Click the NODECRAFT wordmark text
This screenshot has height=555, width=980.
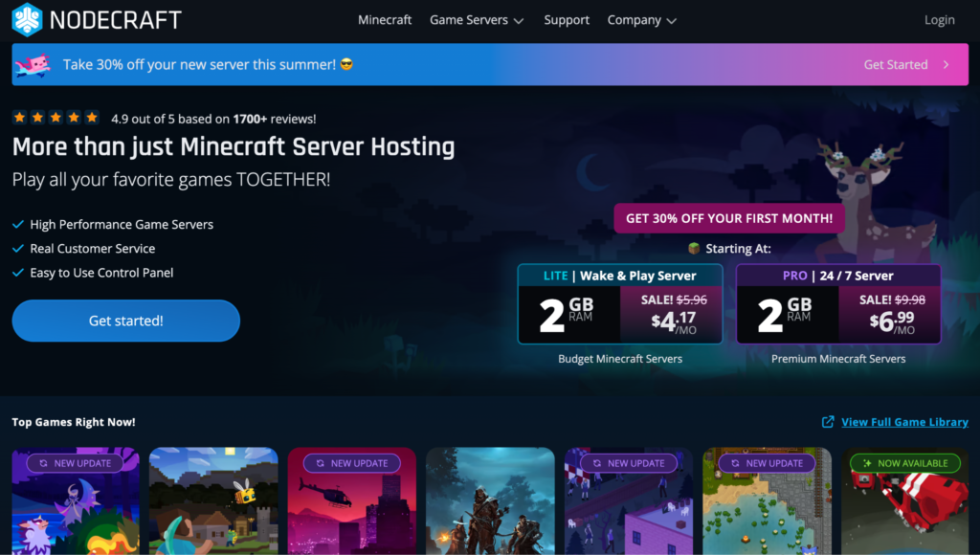116,20
